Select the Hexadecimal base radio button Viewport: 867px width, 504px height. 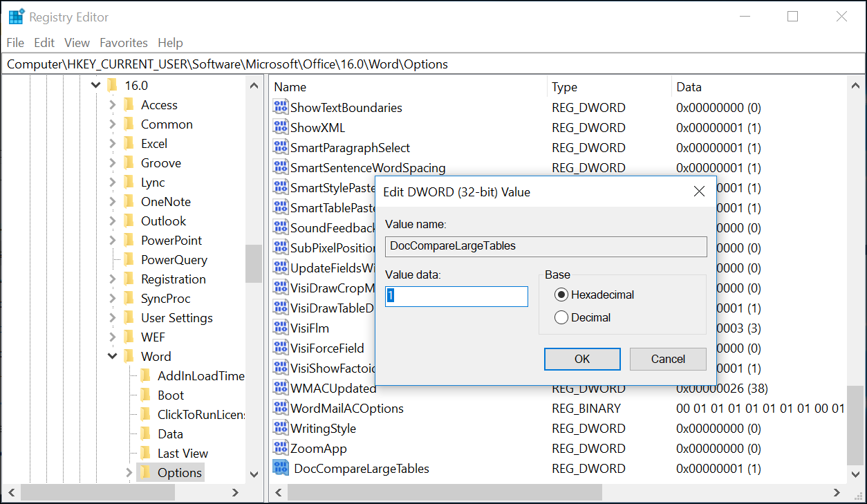point(560,294)
